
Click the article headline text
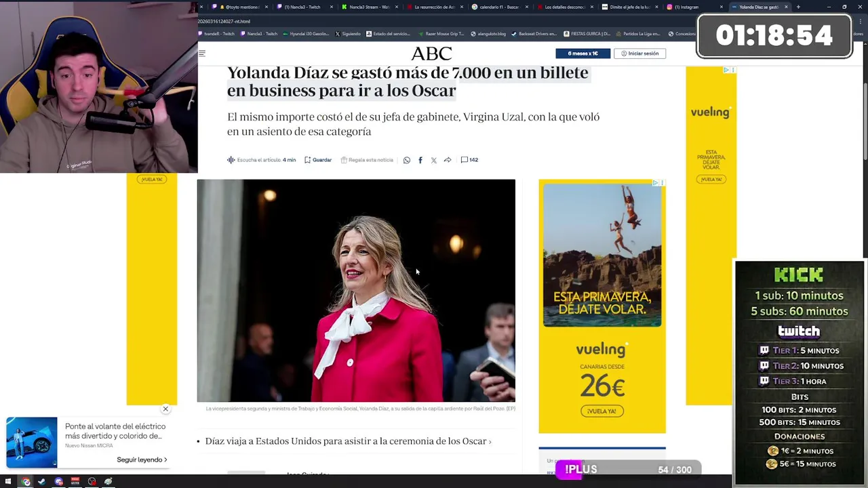pos(408,81)
